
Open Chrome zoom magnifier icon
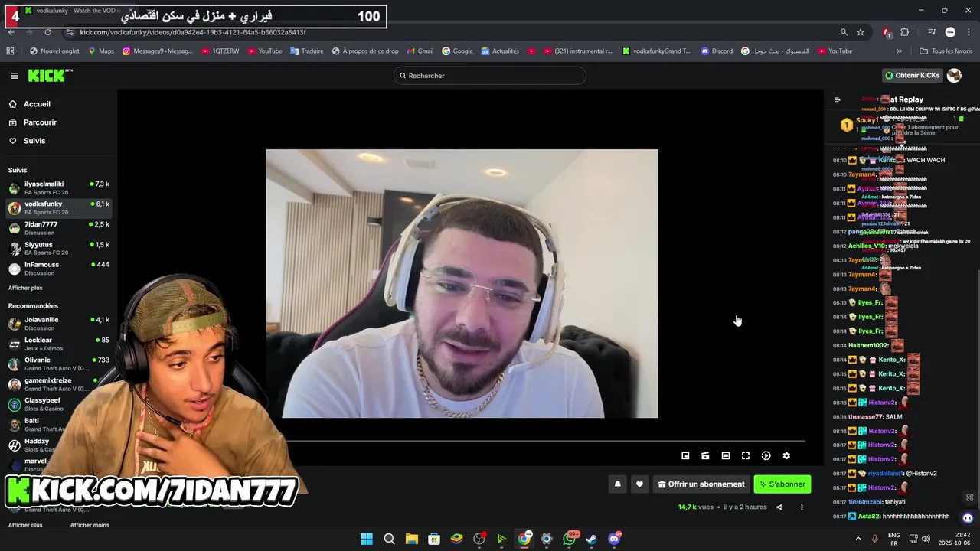[x=844, y=32]
